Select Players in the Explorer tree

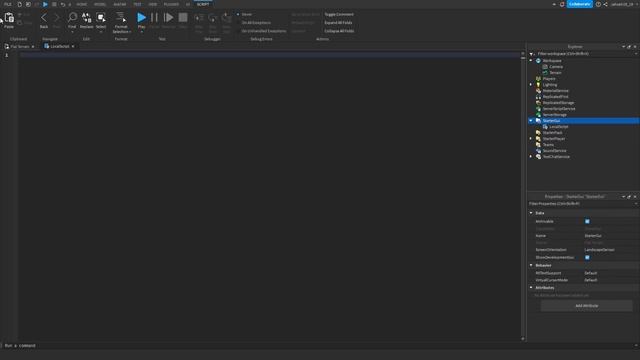coord(549,78)
